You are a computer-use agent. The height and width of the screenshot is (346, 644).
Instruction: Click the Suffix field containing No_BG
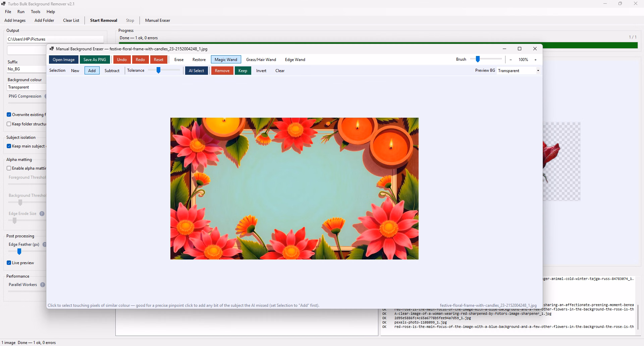[26, 69]
